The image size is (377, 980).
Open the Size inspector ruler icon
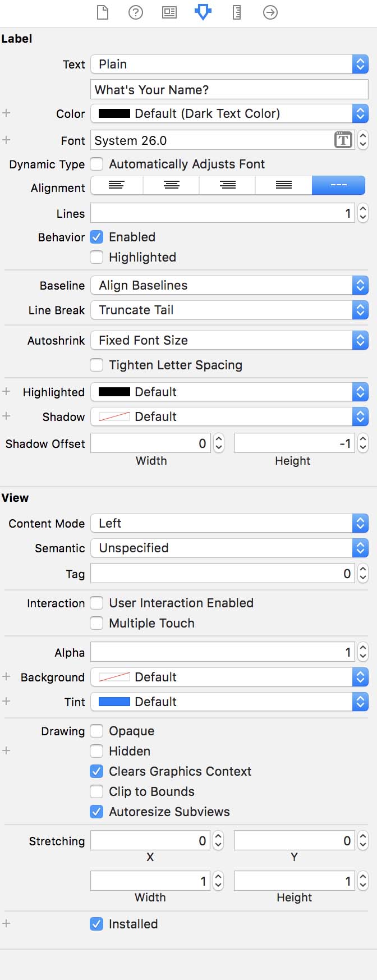(x=237, y=12)
